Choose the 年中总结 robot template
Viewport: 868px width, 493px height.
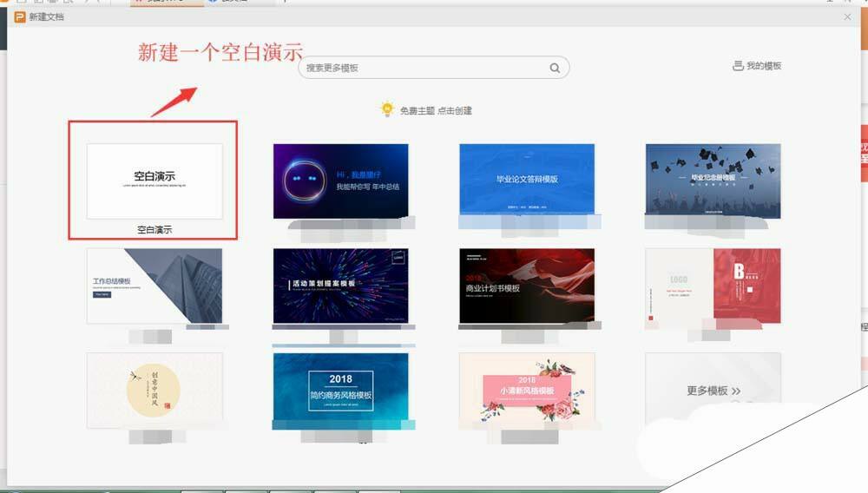pos(340,181)
